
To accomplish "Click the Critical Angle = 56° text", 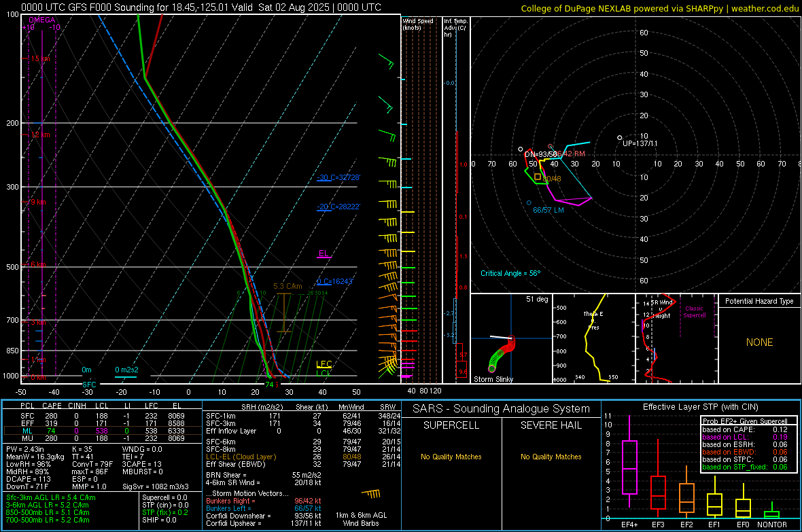I will [x=510, y=274].
